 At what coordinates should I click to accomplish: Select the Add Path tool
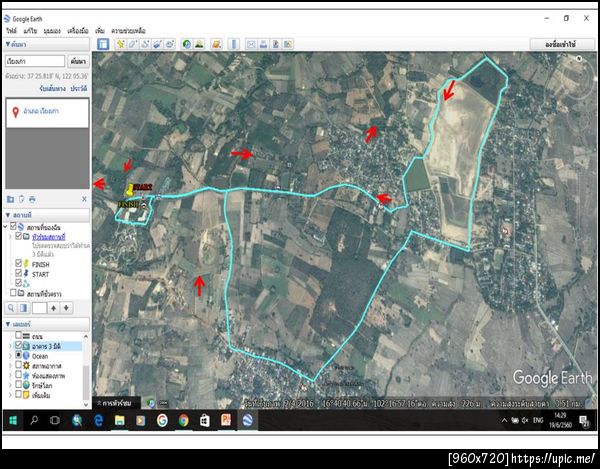145,44
